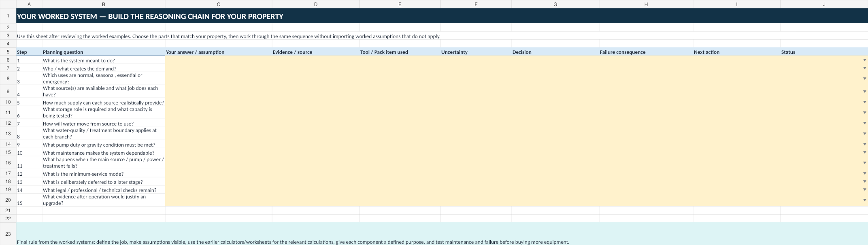Select 'What pump duty or gravity condition' cell
The height and width of the screenshot is (245, 868).
(x=104, y=144)
